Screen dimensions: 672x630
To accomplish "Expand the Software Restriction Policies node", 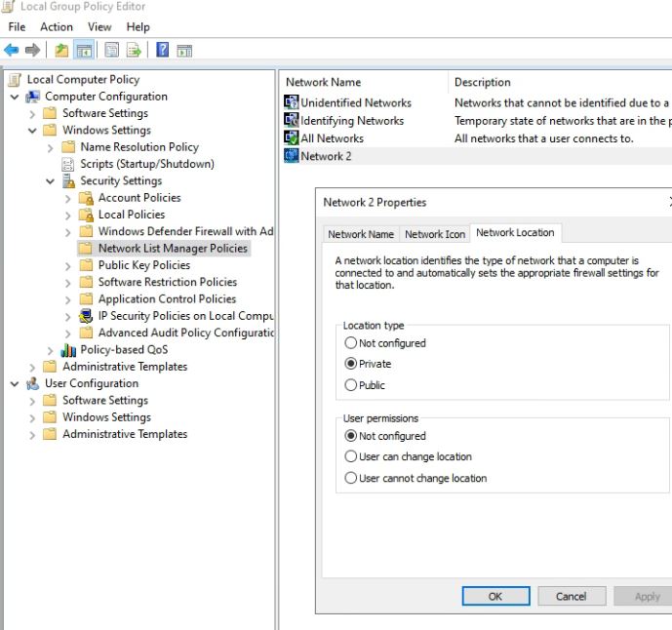I will [x=68, y=283].
